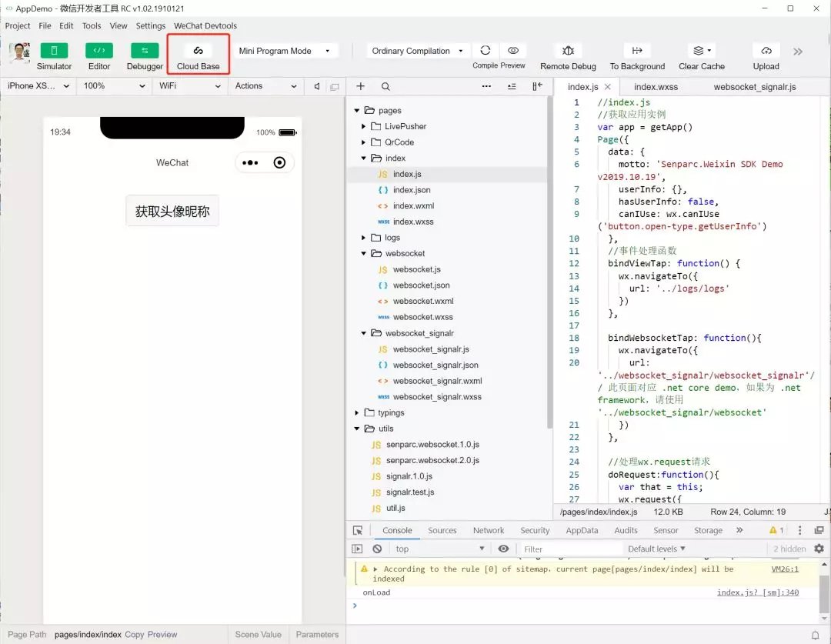Add a new file with plus icon
The height and width of the screenshot is (644, 831).
[360, 86]
